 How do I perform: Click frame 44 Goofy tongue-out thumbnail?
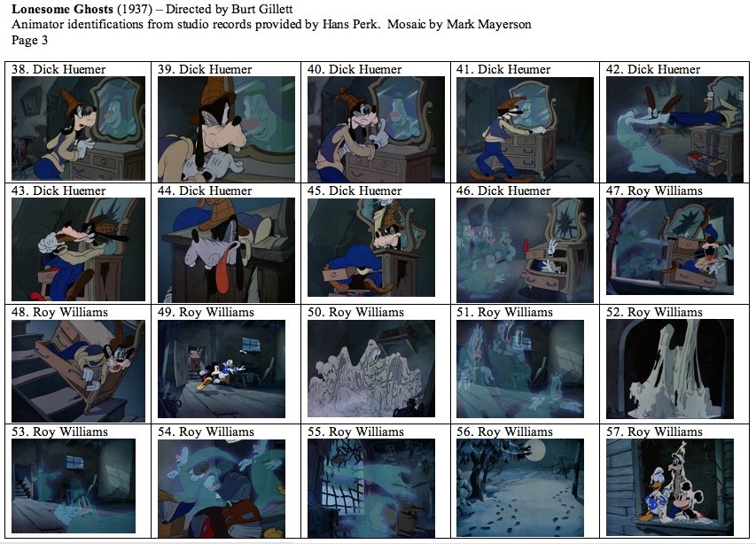point(226,250)
